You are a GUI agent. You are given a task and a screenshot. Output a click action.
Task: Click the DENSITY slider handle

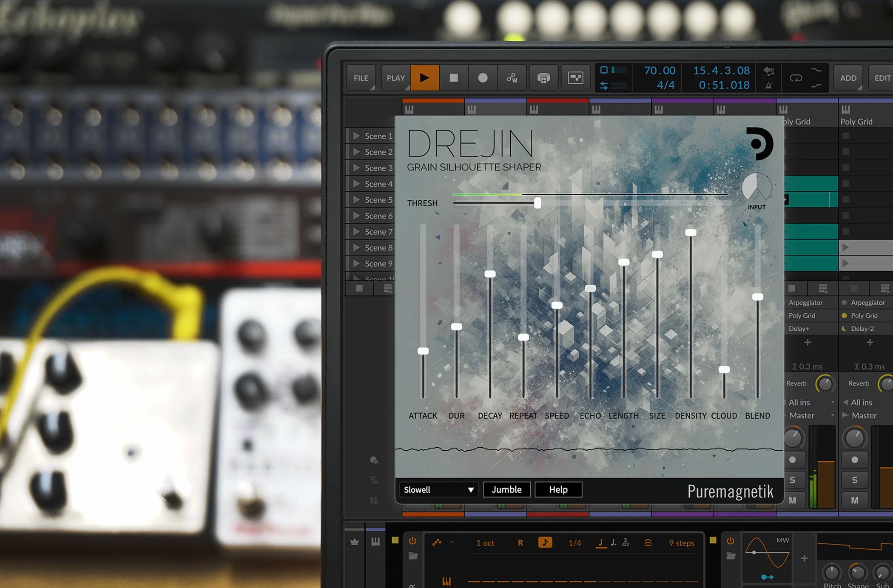point(691,233)
